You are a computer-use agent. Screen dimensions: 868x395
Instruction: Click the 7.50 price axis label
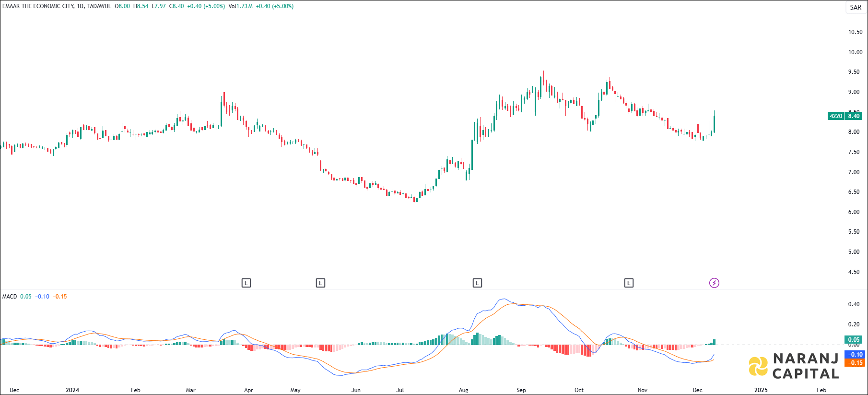[854, 152]
